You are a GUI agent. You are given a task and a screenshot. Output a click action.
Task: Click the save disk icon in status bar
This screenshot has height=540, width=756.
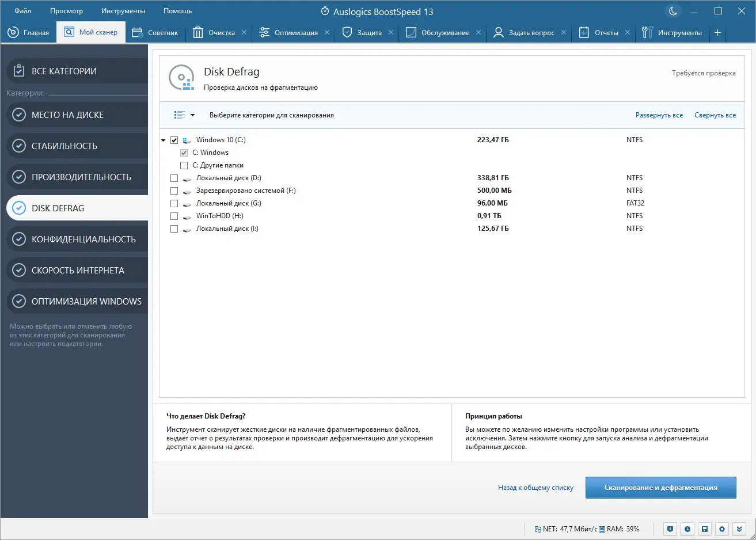pyautogui.click(x=705, y=528)
